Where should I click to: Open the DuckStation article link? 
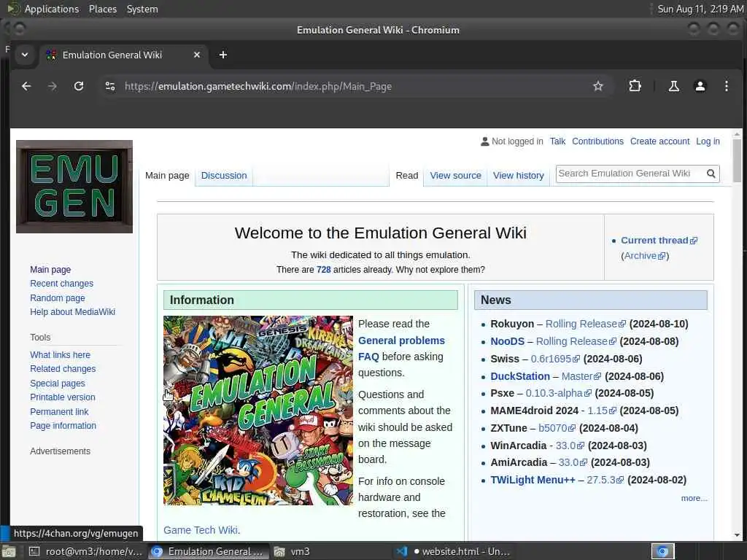[520, 376]
